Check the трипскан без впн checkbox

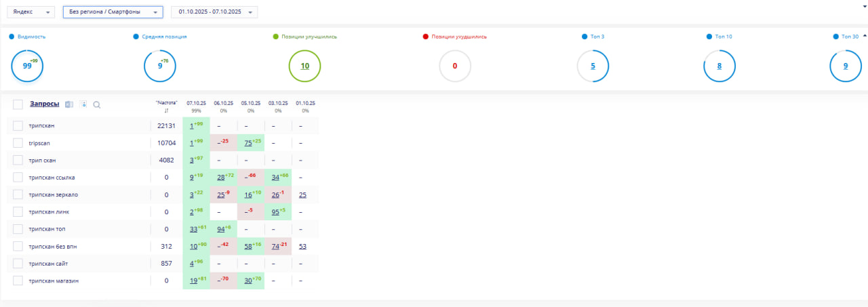(18, 246)
